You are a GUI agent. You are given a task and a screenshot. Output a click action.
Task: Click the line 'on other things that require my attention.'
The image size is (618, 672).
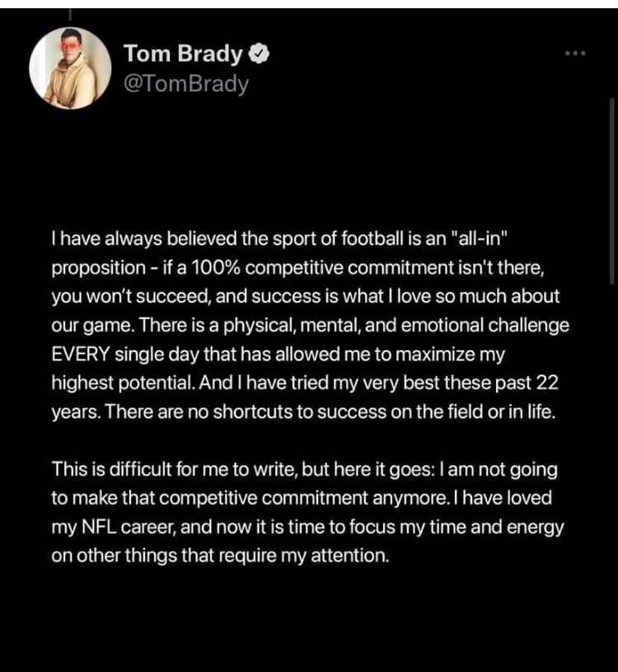point(220,556)
